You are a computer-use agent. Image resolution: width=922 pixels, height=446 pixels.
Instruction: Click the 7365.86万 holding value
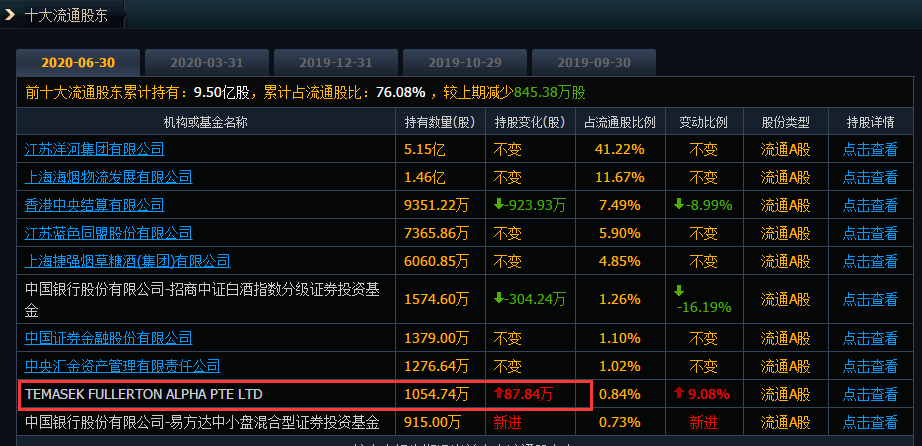437,234
